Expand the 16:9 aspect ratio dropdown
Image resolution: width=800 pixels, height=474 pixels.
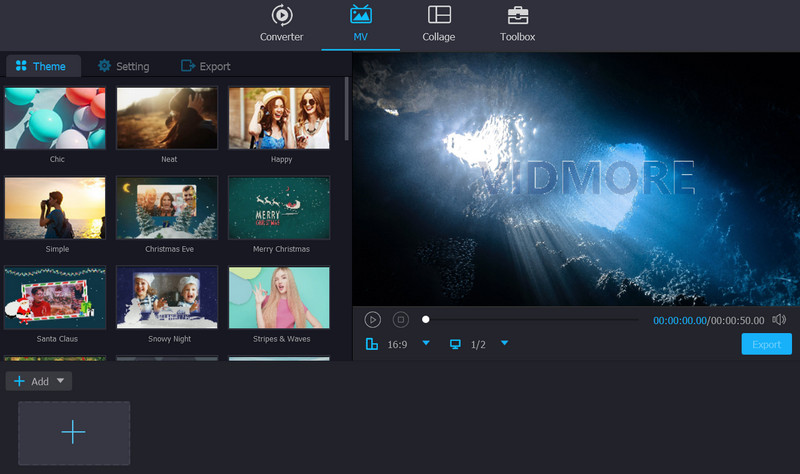pyautogui.click(x=426, y=343)
